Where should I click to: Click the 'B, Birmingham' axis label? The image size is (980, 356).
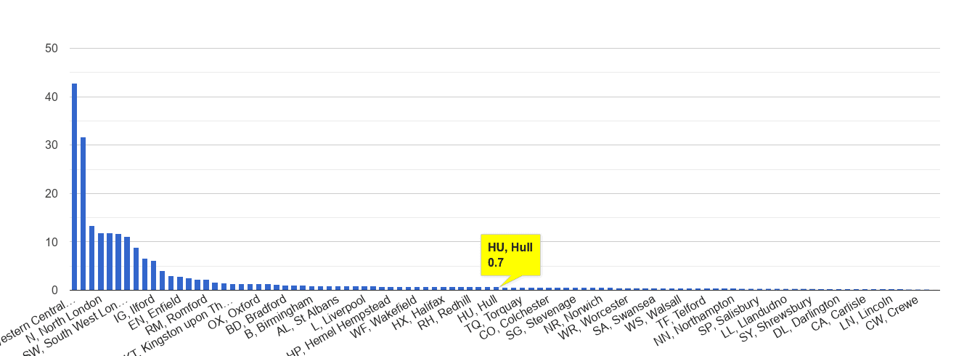coord(279,316)
